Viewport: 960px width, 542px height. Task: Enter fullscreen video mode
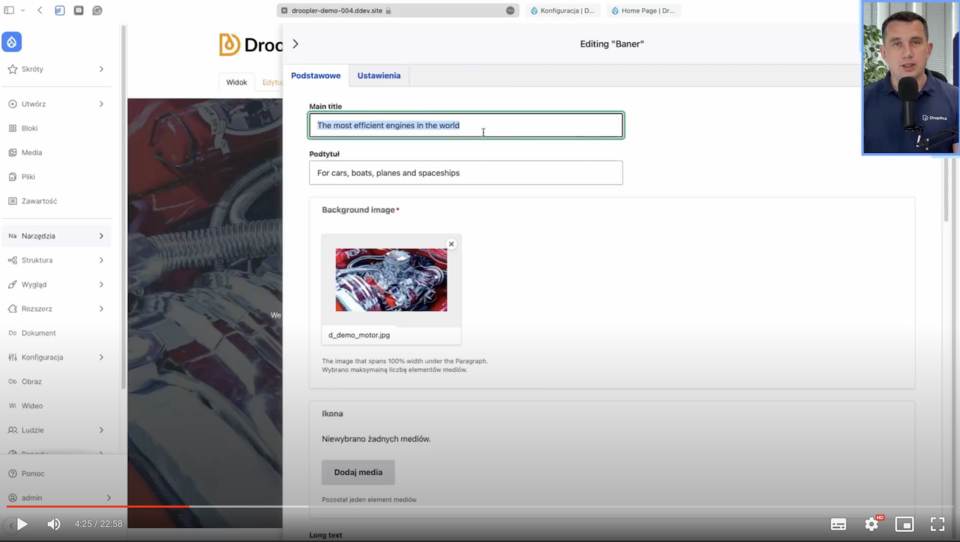[937, 524]
